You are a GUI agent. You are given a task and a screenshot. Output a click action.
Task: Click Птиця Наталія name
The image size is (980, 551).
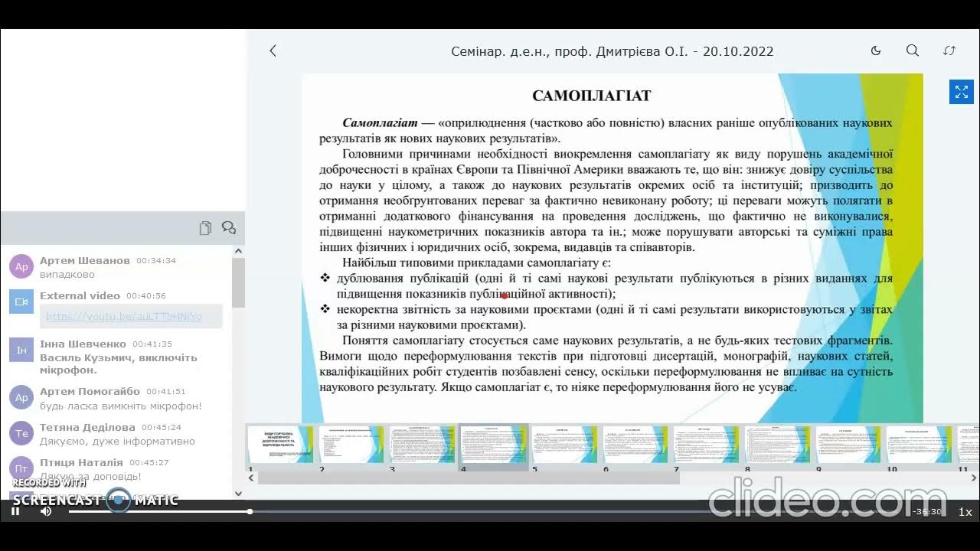coord(81,462)
